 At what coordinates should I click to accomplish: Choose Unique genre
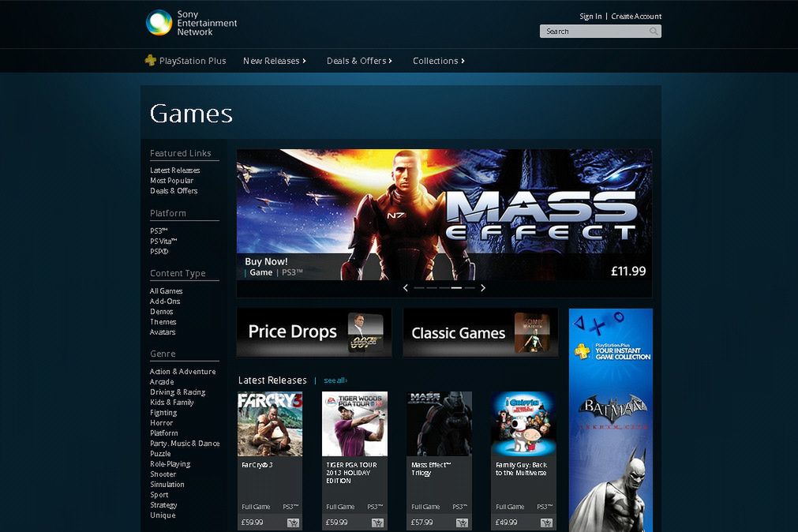[x=163, y=515]
